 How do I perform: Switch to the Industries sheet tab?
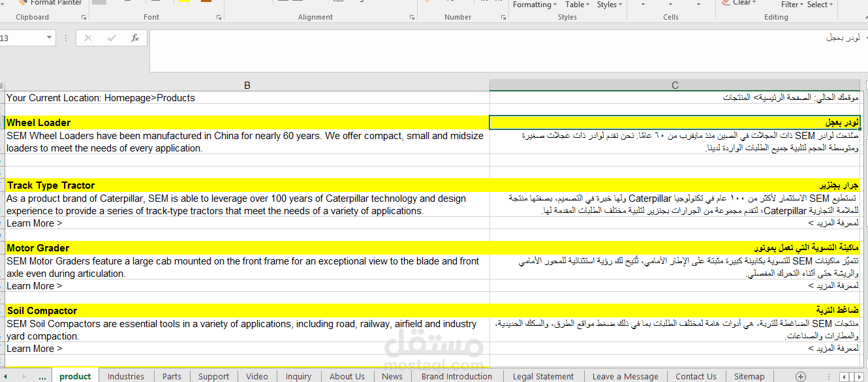click(x=126, y=376)
